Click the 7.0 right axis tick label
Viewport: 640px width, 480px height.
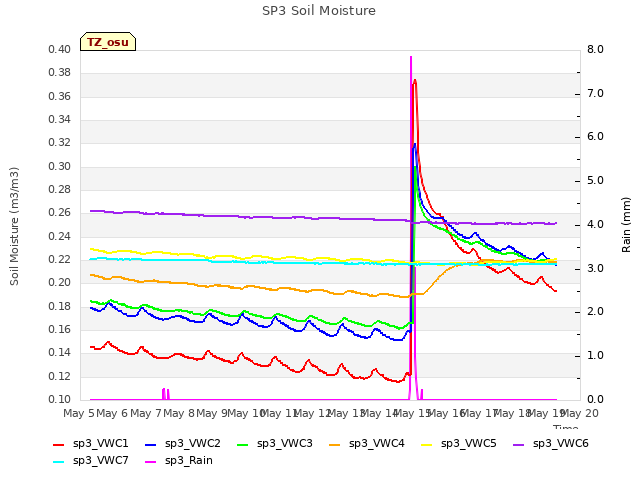(x=595, y=93)
